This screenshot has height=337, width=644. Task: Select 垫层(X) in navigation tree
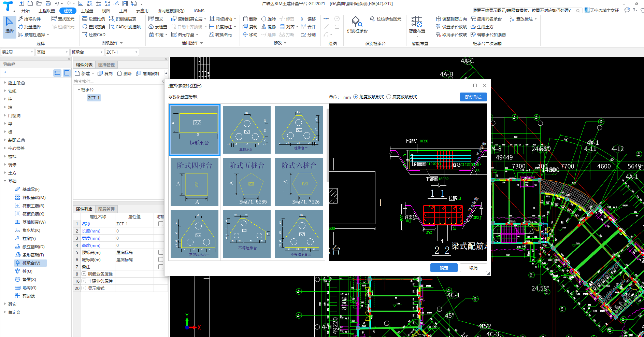[x=26, y=279]
